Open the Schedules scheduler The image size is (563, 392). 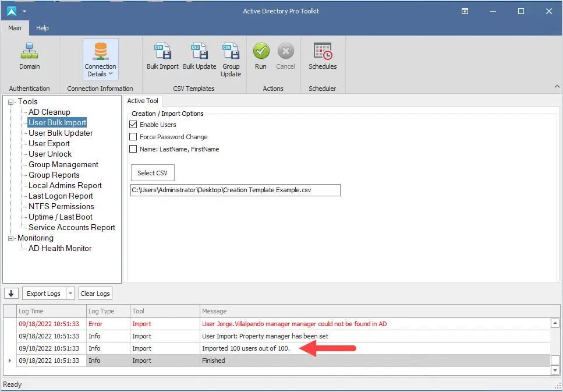(x=323, y=56)
